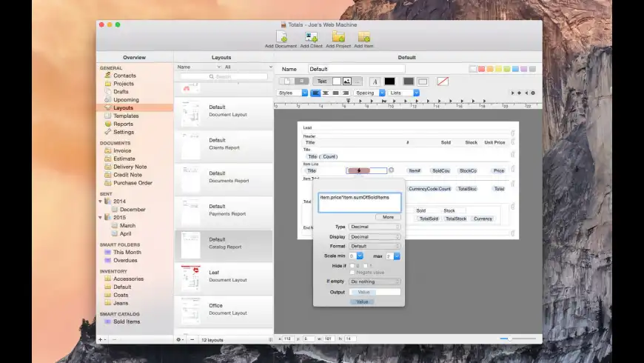644x363 pixels.
Task: Open the Type dropdown set to Decimal
Action: (x=375, y=227)
